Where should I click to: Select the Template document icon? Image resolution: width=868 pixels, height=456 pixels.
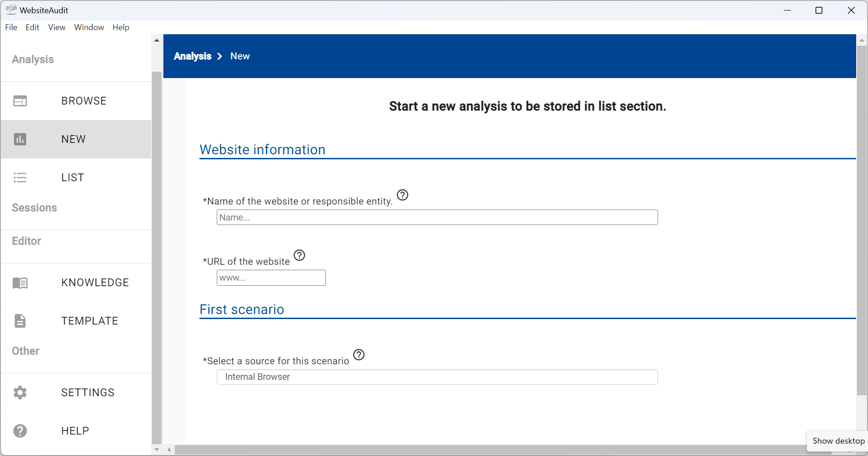[20, 321]
